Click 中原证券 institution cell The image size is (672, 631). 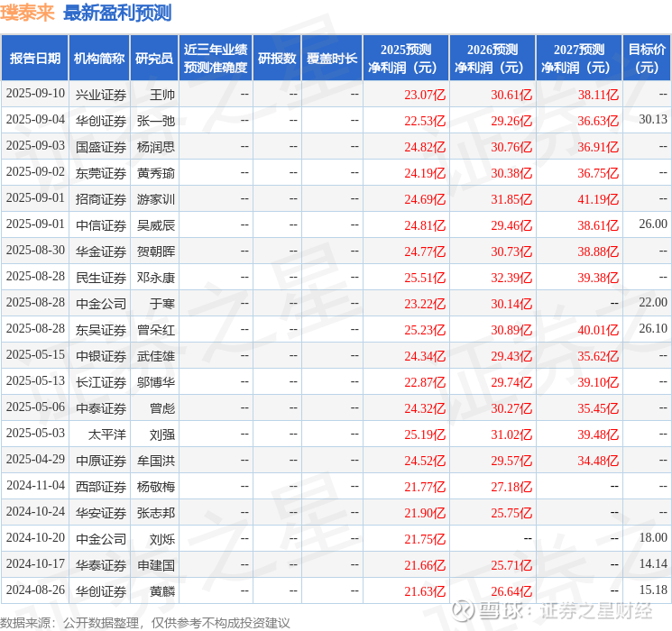pyautogui.click(x=101, y=461)
